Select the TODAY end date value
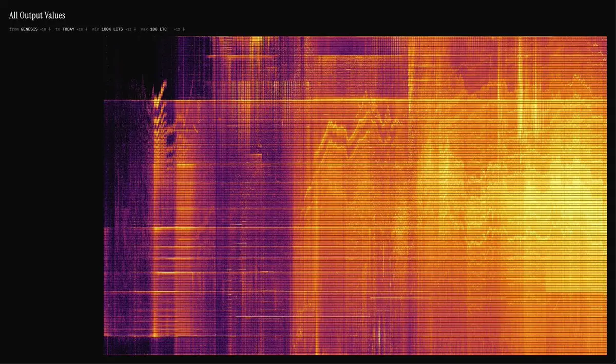The height and width of the screenshot is (364, 616). point(68,29)
